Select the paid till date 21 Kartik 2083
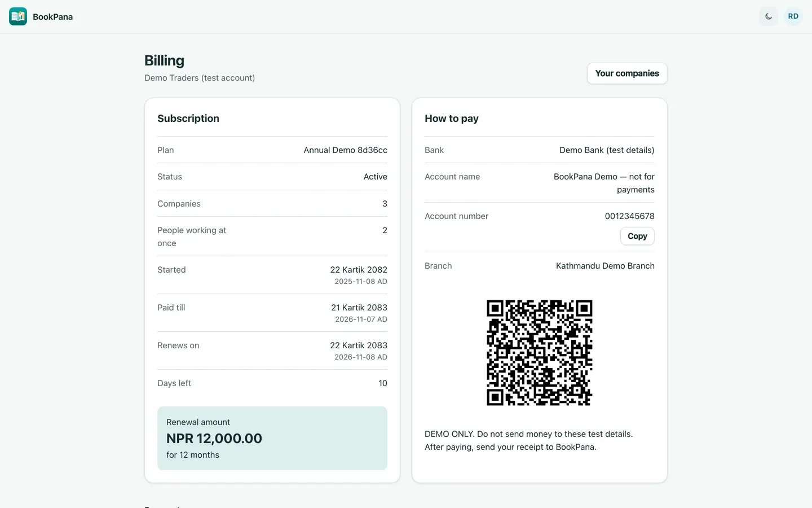The width and height of the screenshot is (812, 508). [x=359, y=308]
